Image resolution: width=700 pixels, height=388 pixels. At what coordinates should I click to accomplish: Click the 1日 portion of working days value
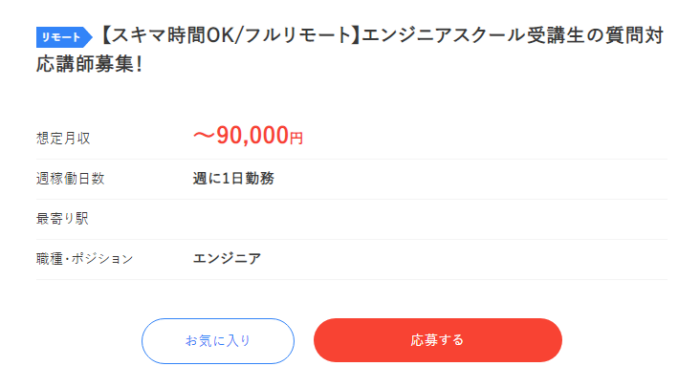[233, 179]
